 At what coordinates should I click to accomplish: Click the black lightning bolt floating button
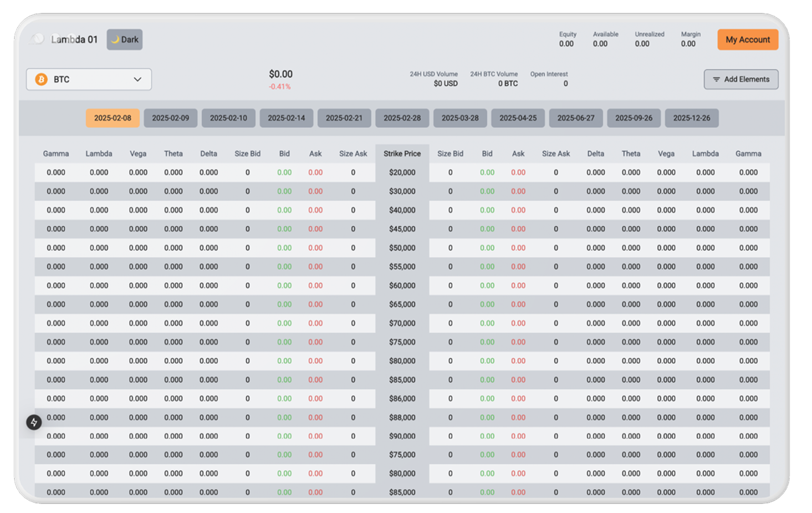(34, 423)
